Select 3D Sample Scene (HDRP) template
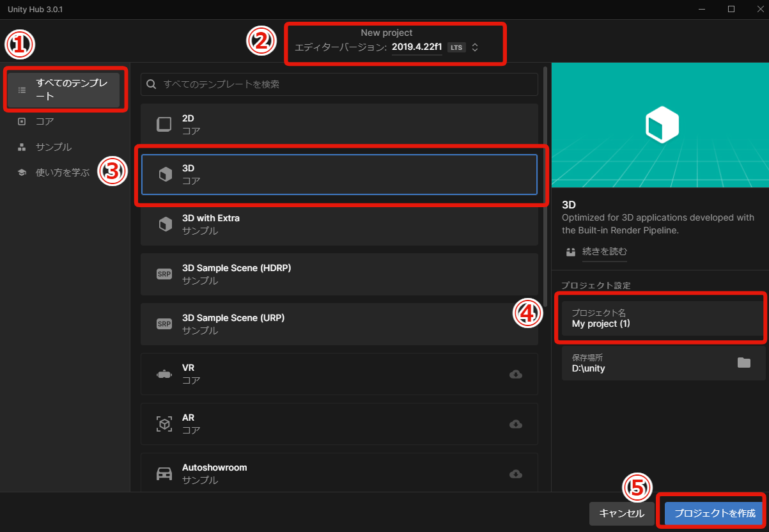This screenshot has width=769, height=532. 339,274
